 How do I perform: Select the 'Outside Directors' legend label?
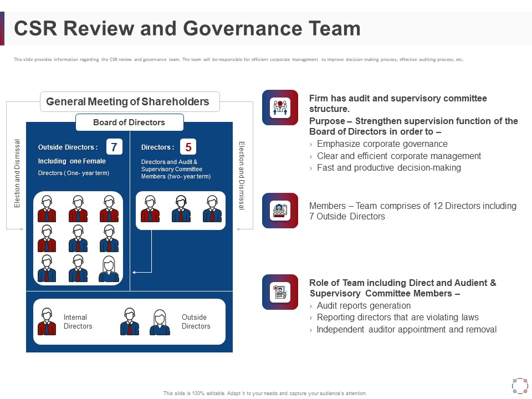[196, 321]
